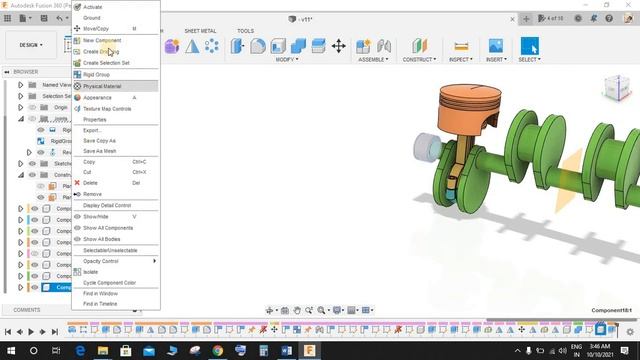The image size is (640, 360).
Task: Click the Joint assemble icon
Action: click(384, 46)
